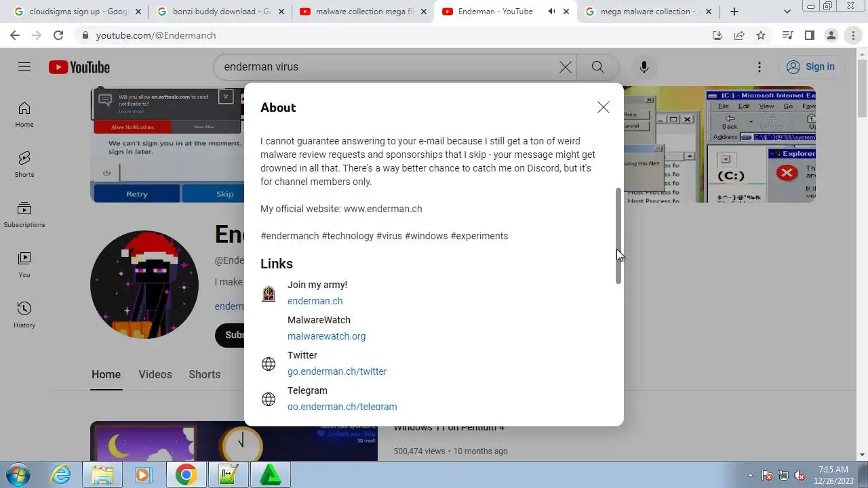Mute the Enderman tab audio icon
This screenshot has height=488, width=868.
(x=551, y=12)
